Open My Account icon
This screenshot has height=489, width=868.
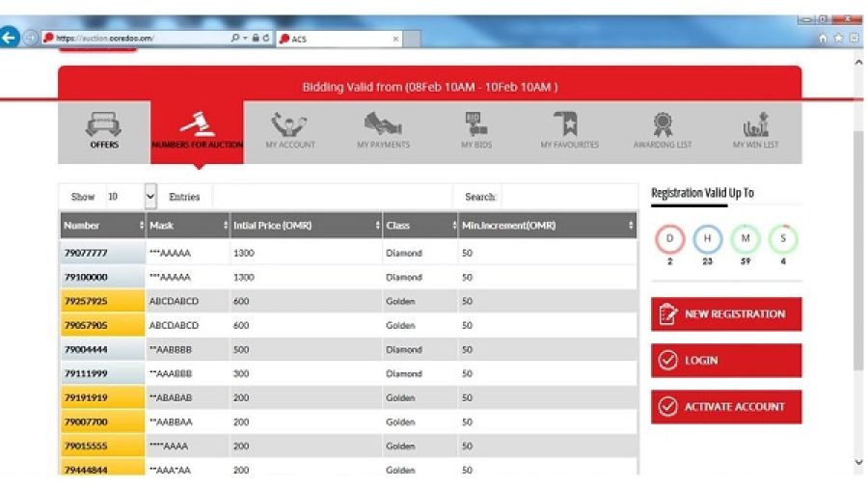click(x=289, y=124)
